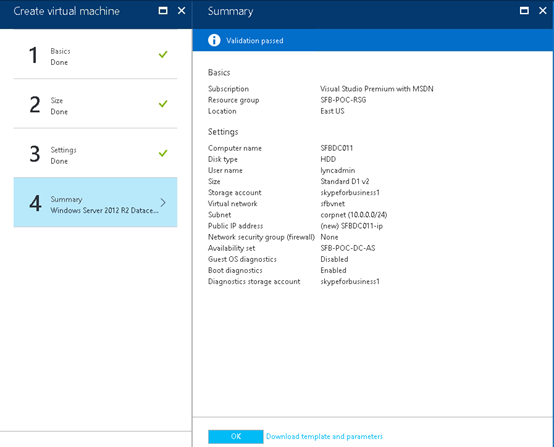Click the green checkmark beside Size step
554x447 pixels.
(x=163, y=104)
